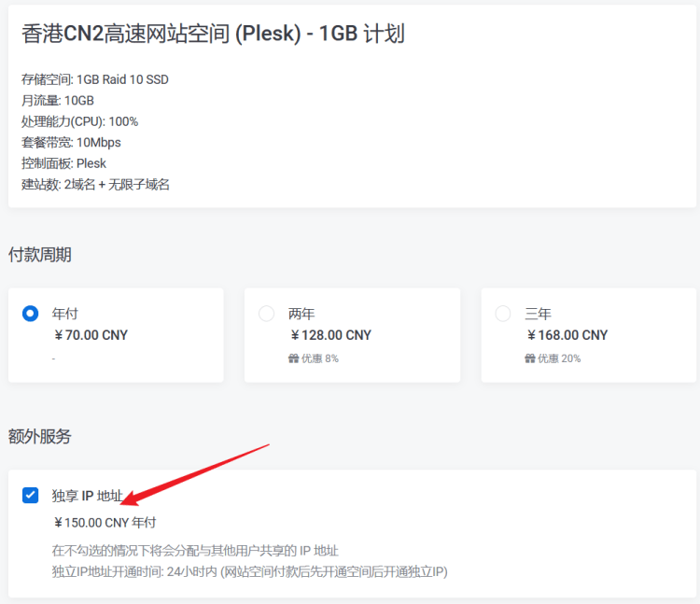Click the 独立IP地址开通时间 description text

(249, 571)
